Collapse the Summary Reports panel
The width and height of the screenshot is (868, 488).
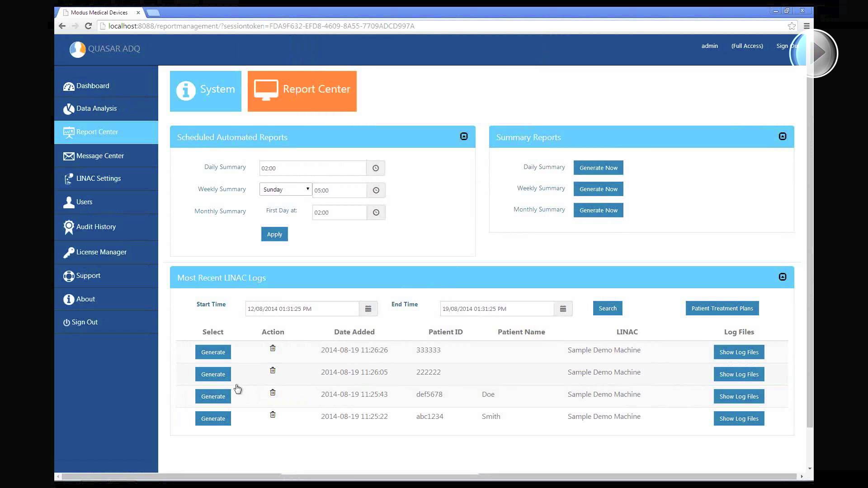pos(783,136)
